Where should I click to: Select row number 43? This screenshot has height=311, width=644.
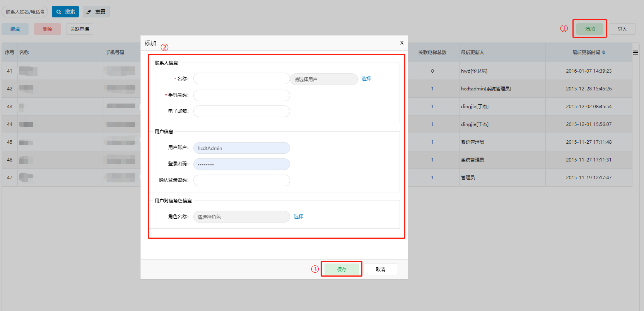pyautogui.click(x=10, y=107)
